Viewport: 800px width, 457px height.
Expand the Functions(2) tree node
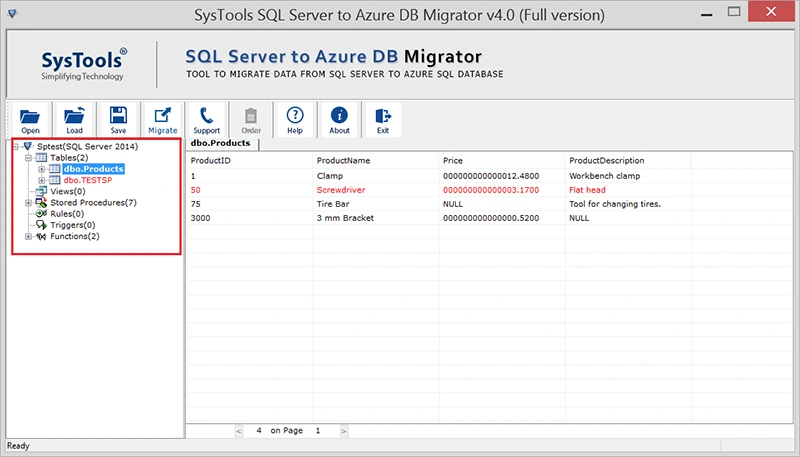[x=29, y=237]
